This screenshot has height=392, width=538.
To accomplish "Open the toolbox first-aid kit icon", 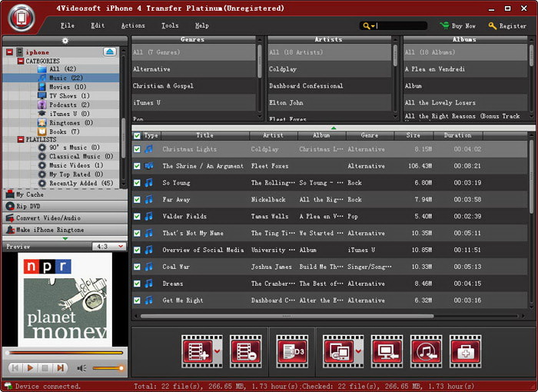I will pyautogui.click(x=466, y=350).
